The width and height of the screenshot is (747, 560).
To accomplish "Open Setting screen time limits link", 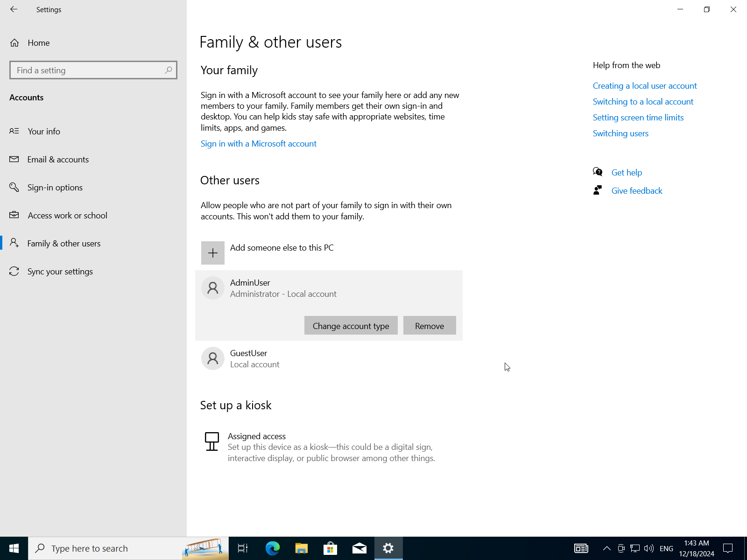I will pos(638,118).
